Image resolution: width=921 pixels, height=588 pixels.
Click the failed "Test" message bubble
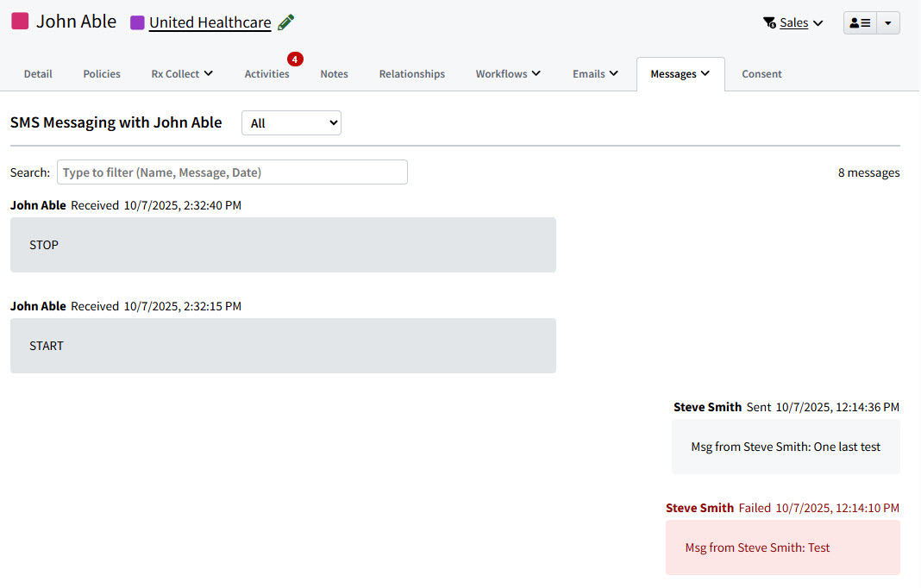(x=782, y=547)
